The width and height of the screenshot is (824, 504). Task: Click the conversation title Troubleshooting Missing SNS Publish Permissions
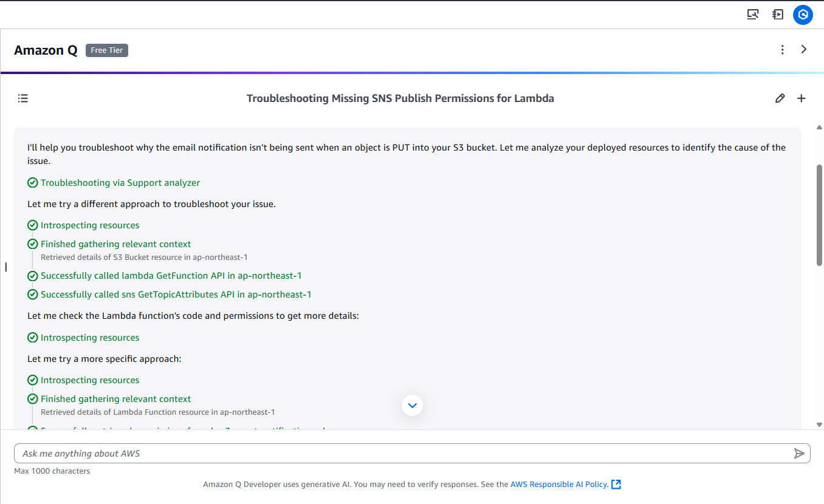pos(400,98)
